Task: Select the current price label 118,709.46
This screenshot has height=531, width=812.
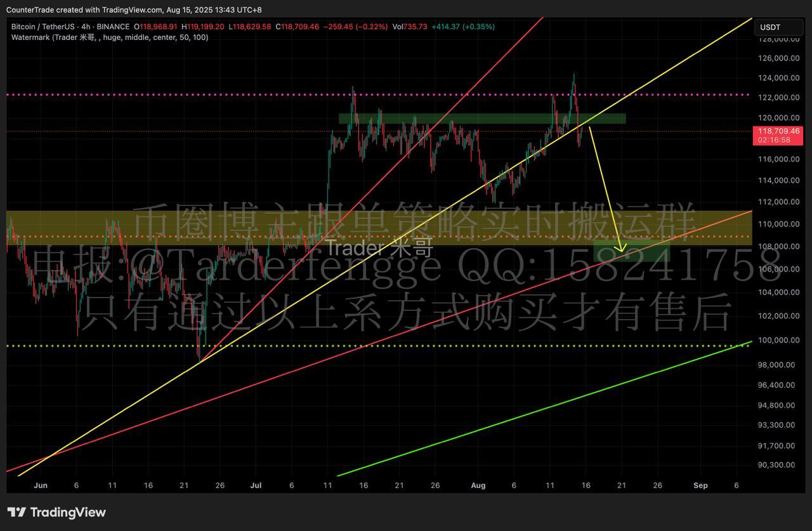Action: click(x=779, y=131)
